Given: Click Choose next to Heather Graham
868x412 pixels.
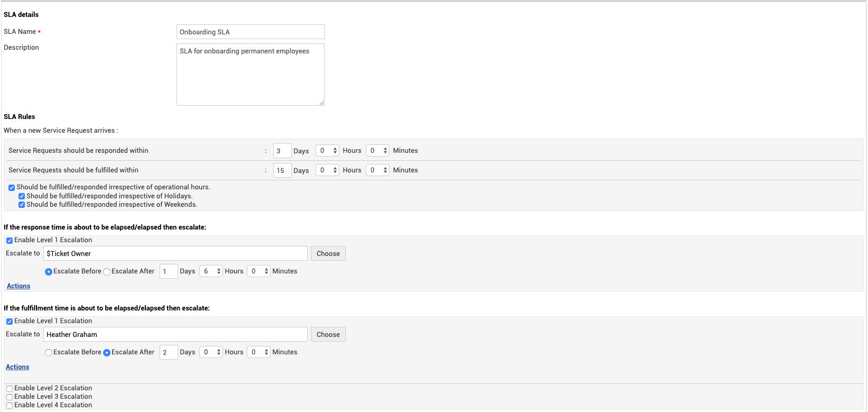Looking at the screenshot, I should pos(328,334).
